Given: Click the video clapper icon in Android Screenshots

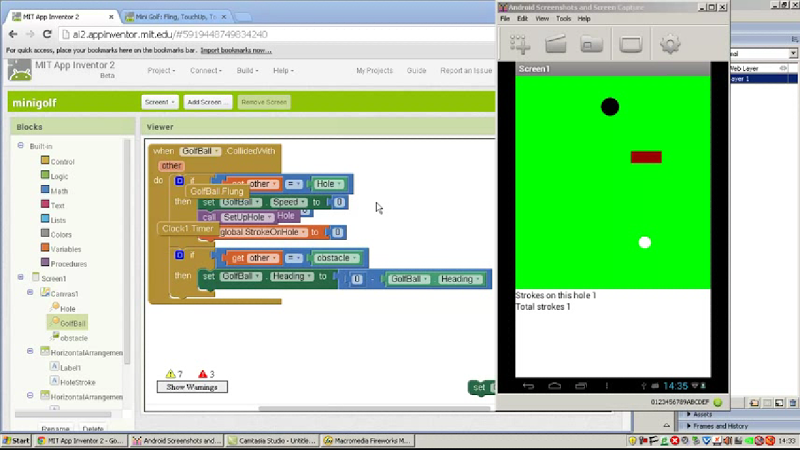Looking at the screenshot, I should click(x=556, y=44).
